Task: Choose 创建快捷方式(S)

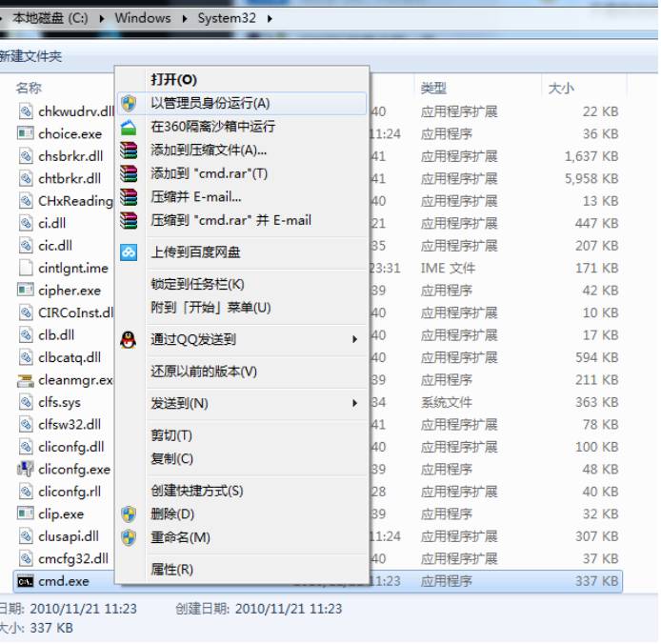Action: pyautogui.click(x=242, y=491)
